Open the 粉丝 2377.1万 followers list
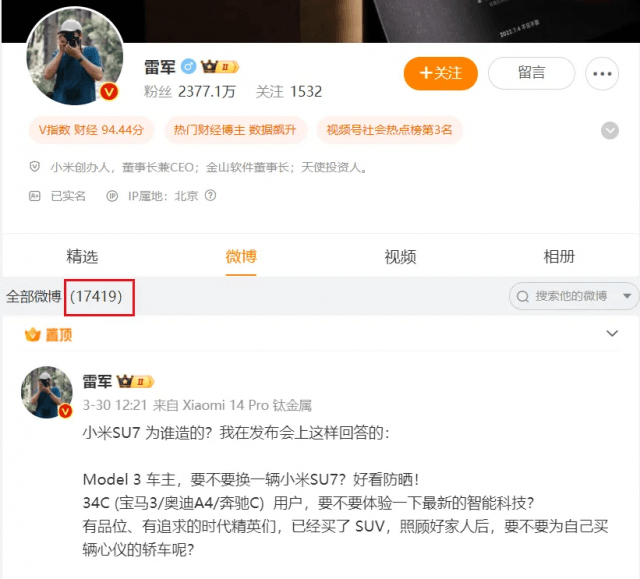This screenshot has width=640, height=579. click(x=189, y=91)
